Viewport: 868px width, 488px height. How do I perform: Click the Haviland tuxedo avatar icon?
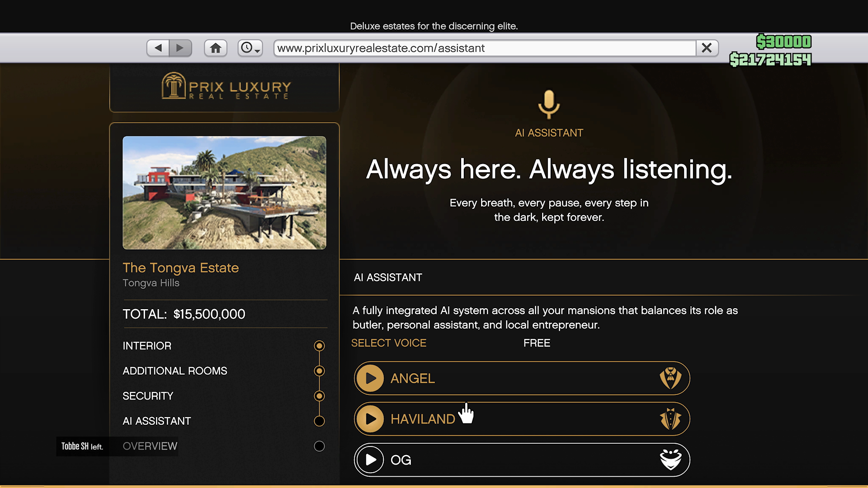pos(670,419)
